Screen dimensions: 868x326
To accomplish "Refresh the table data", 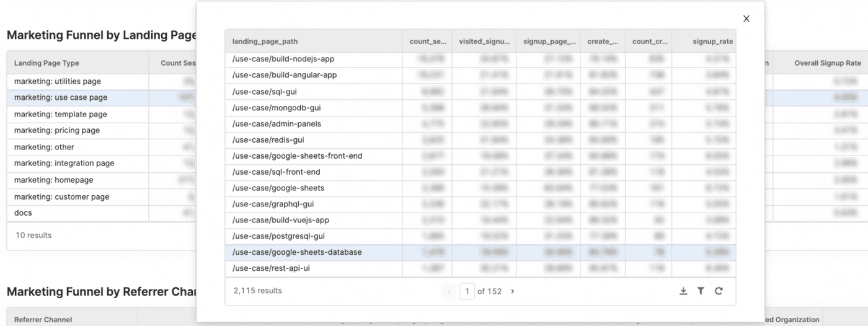I will [719, 291].
